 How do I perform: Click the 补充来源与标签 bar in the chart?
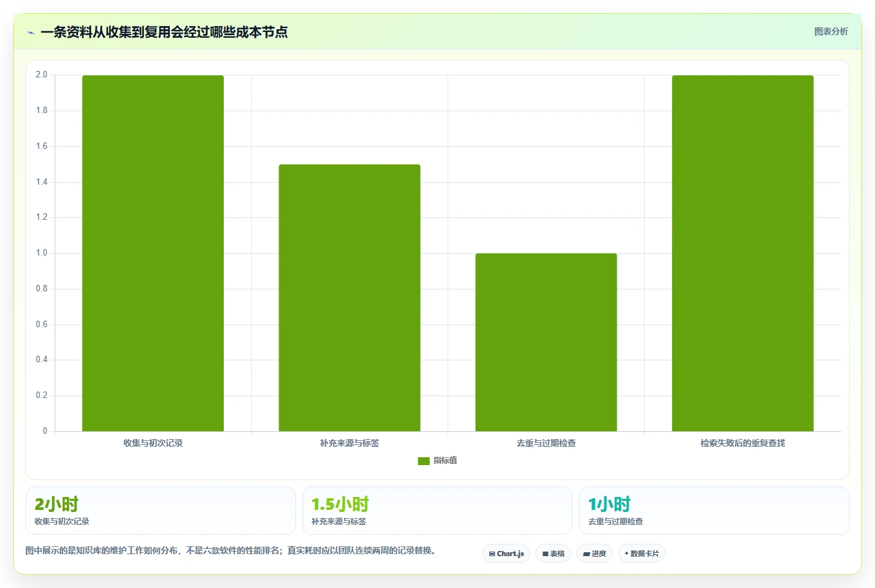click(x=349, y=298)
